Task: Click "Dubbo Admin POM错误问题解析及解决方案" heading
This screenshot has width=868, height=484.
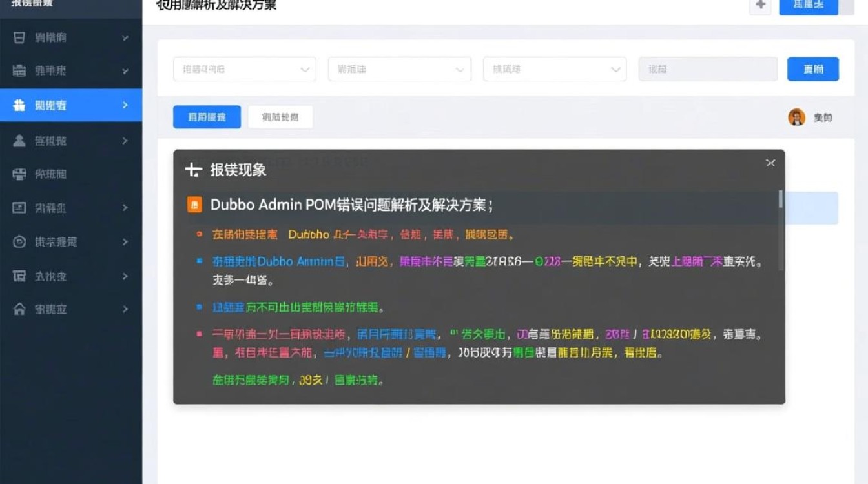Action: [352, 205]
